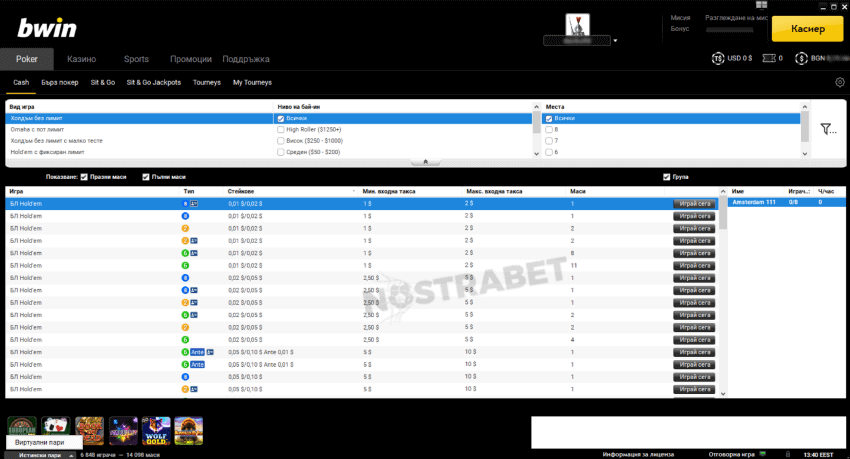Check the Висок ($250 - $1000) checkbox

[x=281, y=141]
